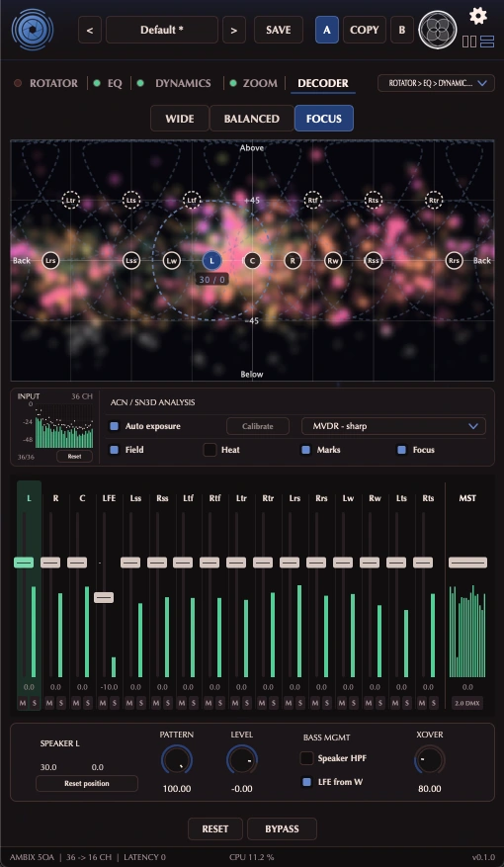
Task: Switch to stacked rows layout icon
Action: tap(487, 42)
